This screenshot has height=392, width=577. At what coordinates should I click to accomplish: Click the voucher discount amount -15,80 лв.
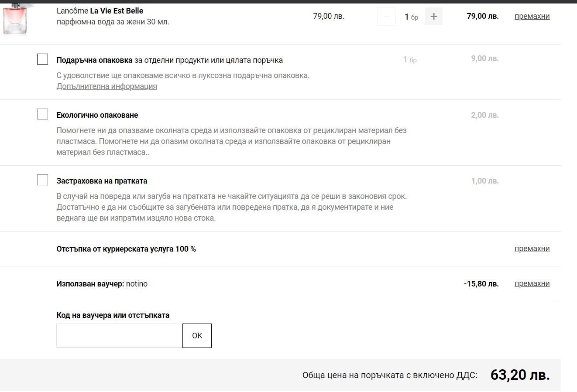click(481, 284)
